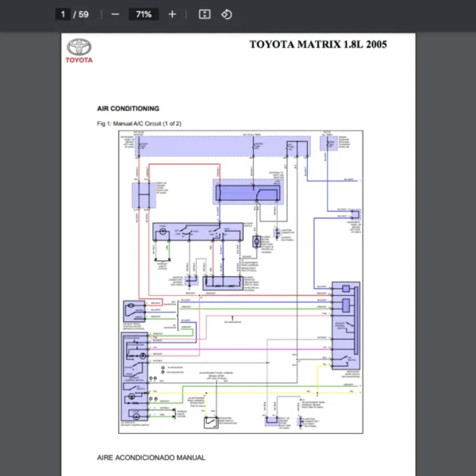Viewport: 476px width, 476px height.
Task: Click the AIR CONDITIONING heading
Action: pyautogui.click(x=128, y=109)
